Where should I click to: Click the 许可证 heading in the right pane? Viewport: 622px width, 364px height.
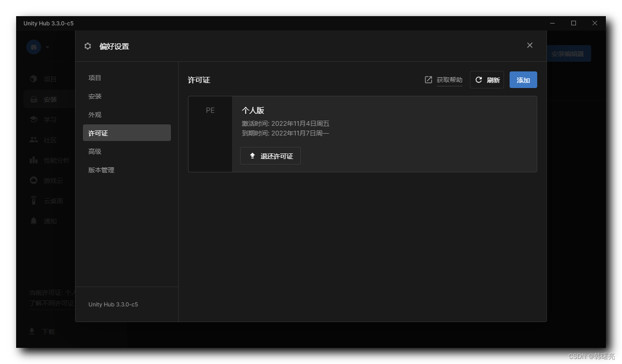coord(199,80)
